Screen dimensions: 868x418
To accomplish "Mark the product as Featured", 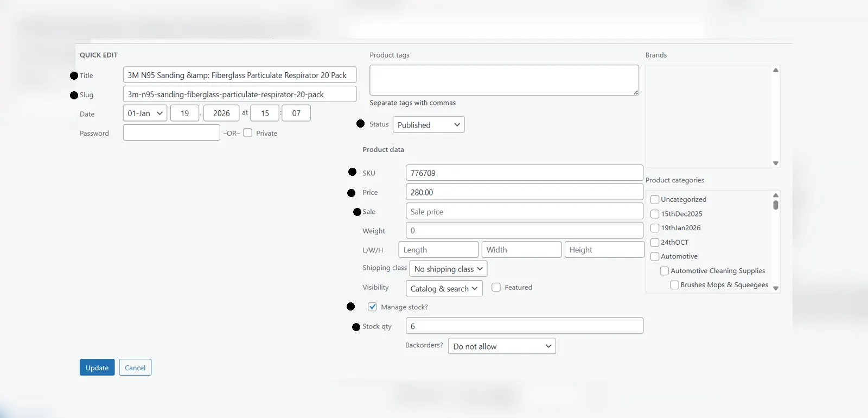I will (x=496, y=287).
